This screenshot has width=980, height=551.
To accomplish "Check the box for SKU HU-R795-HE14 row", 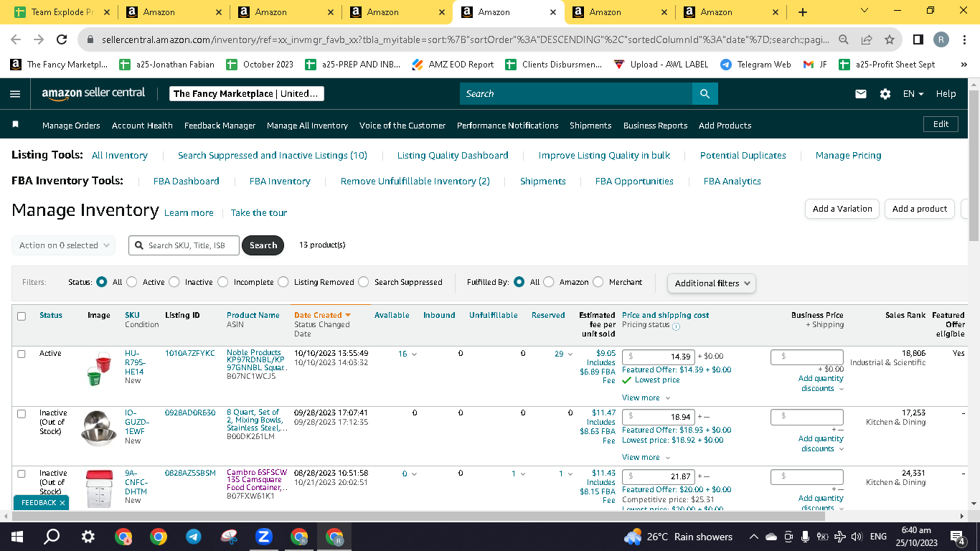I will [22, 354].
